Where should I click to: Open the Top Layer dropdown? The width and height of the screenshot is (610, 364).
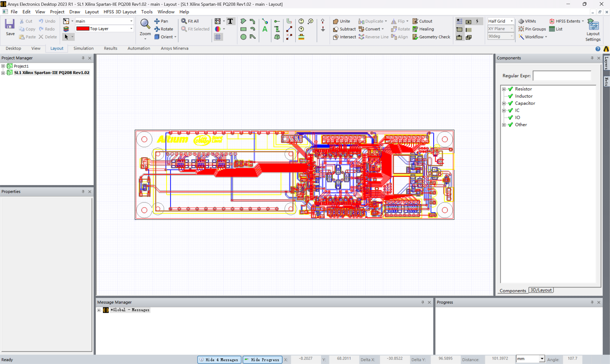click(x=131, y=29)
